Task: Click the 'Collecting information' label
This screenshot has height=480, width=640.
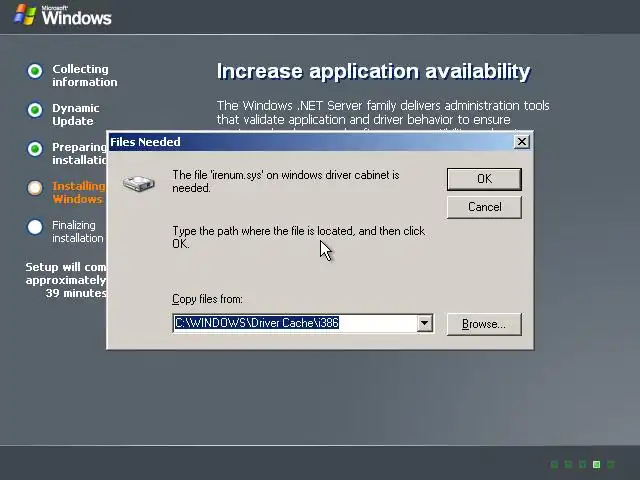Action: coord(84,76)
